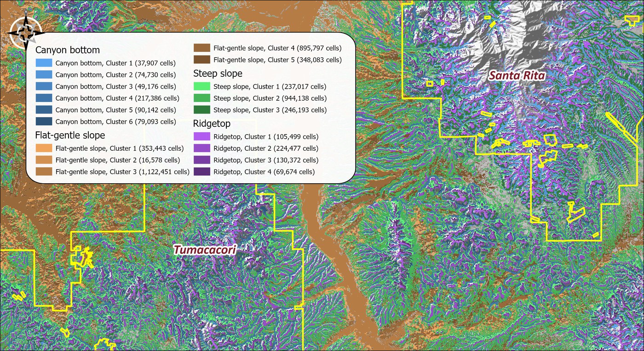This screenshot has width=644, height=351.
Task: Click the "Santa Rita" map label
Action: tap(517, 75)
